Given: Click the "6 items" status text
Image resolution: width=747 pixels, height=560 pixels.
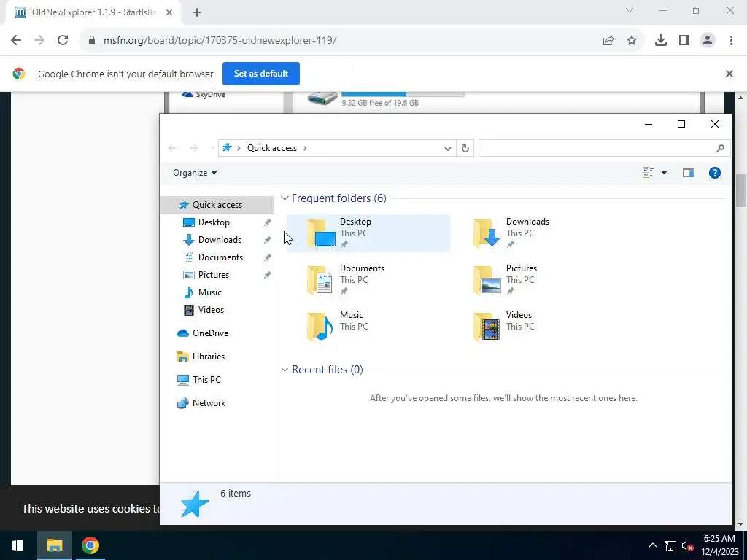Looking at the screenshot, I should pyautogui.click(x=236, y=494).
